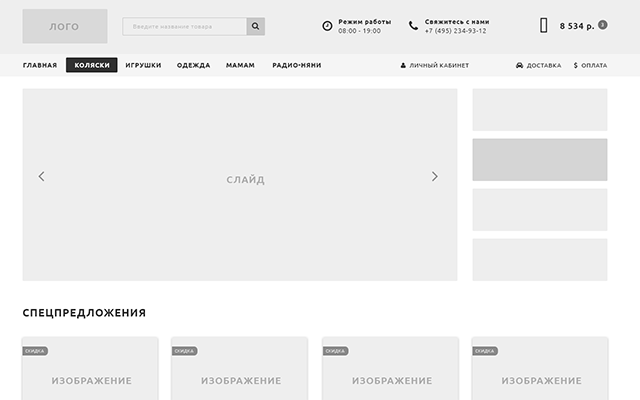Click the 08:00 - 19:00 hours text

coord(359,31)
